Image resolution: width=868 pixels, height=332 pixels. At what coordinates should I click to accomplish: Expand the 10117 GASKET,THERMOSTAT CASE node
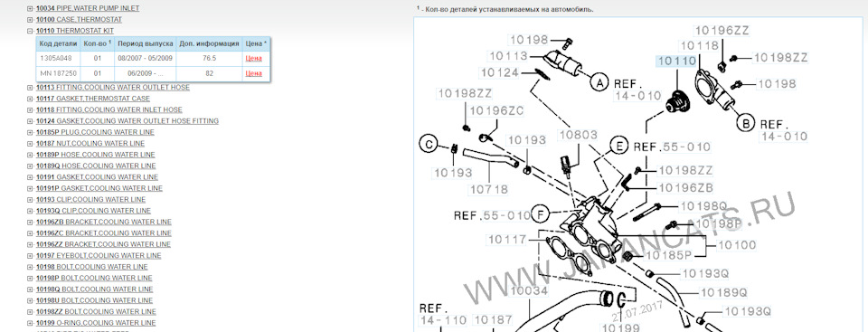(30, 99)
